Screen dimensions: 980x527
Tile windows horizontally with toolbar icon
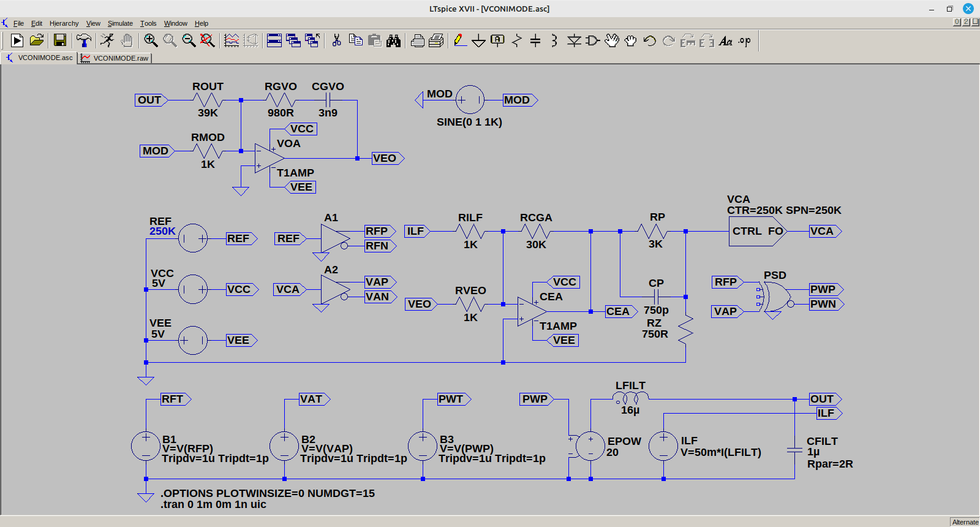click(x=274, y=40)
